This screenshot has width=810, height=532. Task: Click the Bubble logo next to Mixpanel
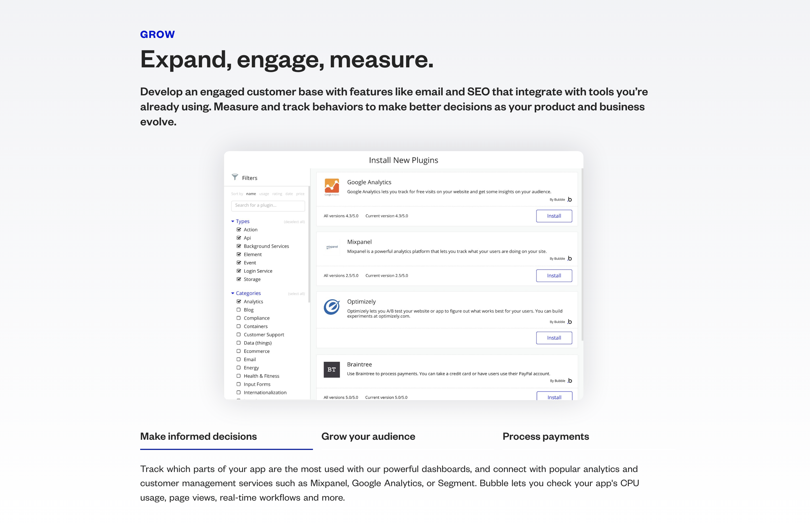(568, 258)
